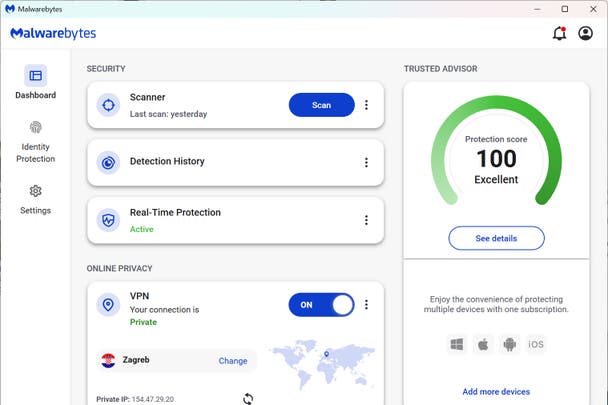Select Identity Protection label in sidebar

point(36,153)
